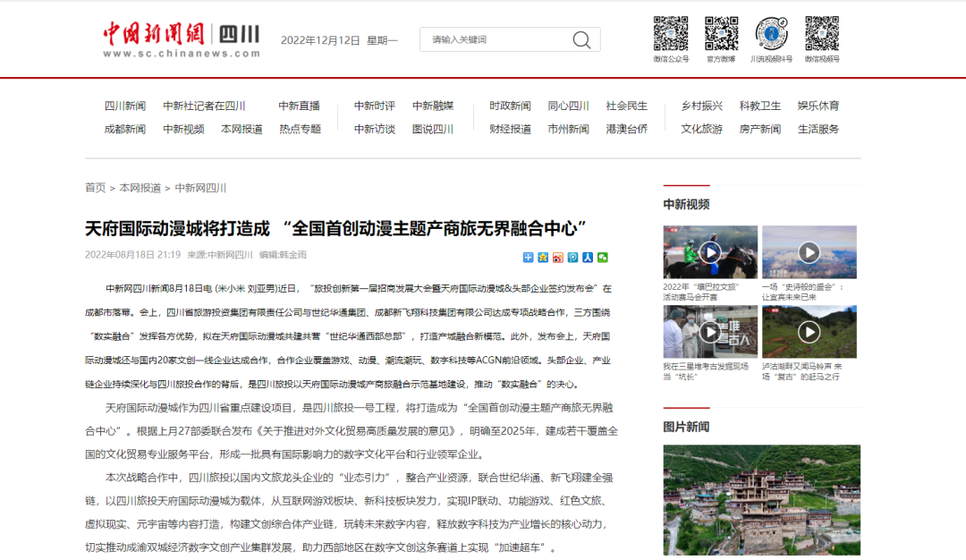The height and width of the screenshot is (560, 966).
Task: Click the search magnifier icon
Action: (x=580, y=39)
